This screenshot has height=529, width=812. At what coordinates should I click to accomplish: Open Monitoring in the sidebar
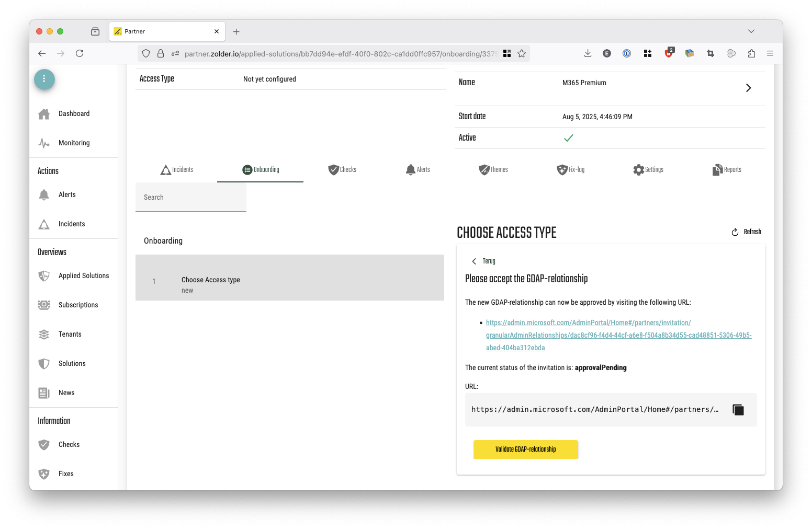coord(74,143)
